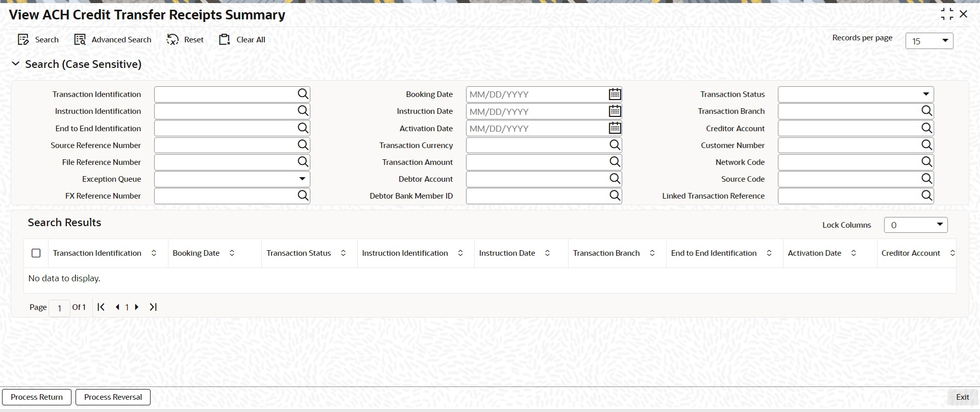Click the Search toolbar icon
This screenshot has width=980, height=412.
click(23, 40)
